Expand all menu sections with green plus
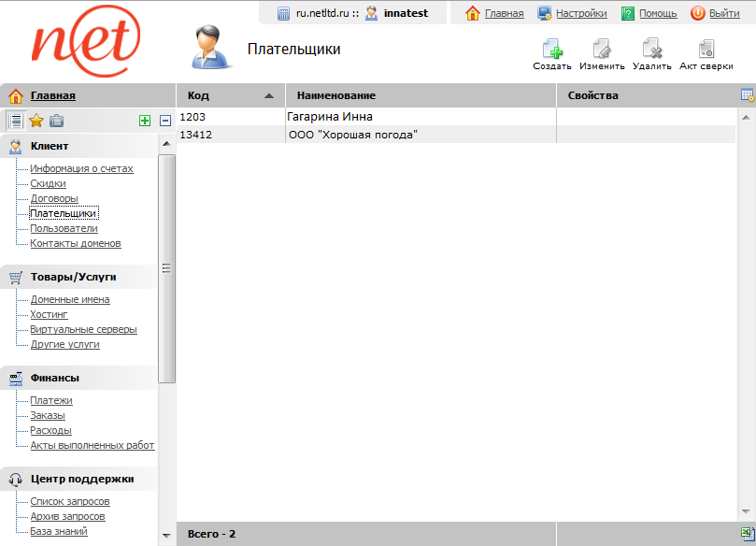 pos(144,121)
